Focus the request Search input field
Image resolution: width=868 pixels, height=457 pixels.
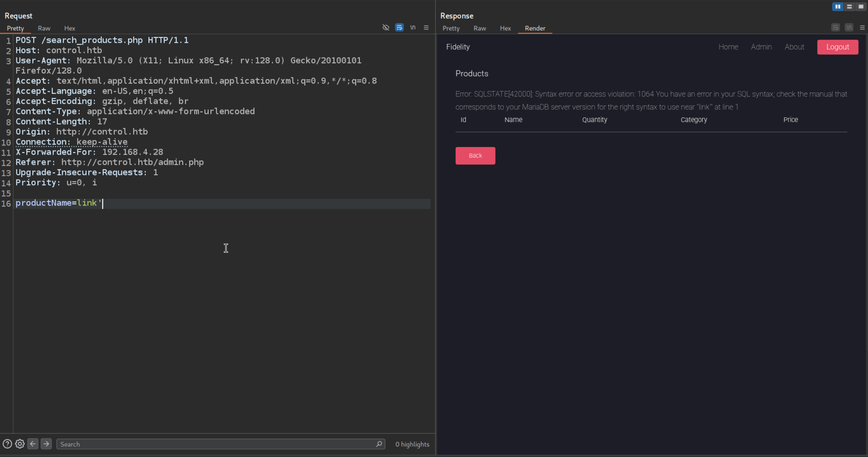[216, 444]
